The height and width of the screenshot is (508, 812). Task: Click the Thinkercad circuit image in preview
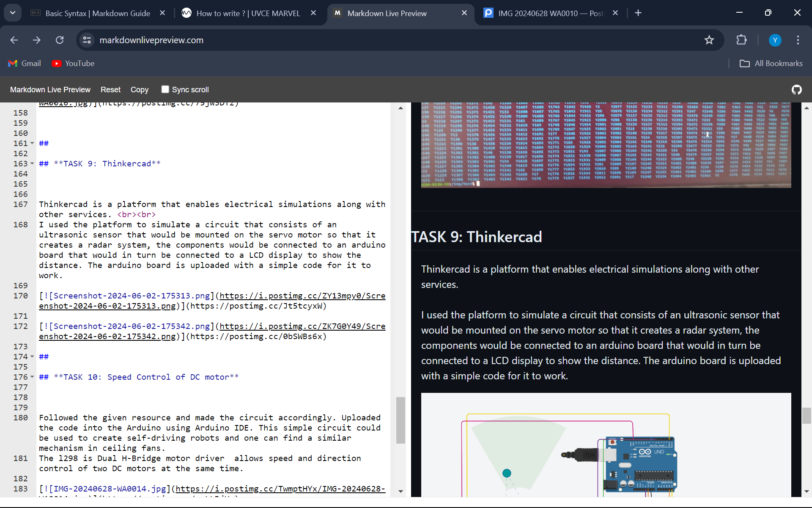(x=606, y=444)
